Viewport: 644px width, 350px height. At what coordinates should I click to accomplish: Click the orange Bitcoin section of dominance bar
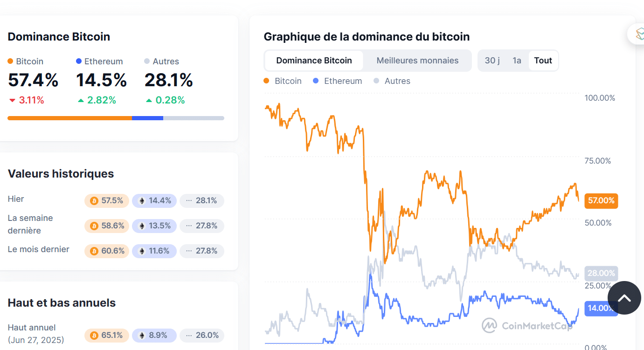pos(69,118)
